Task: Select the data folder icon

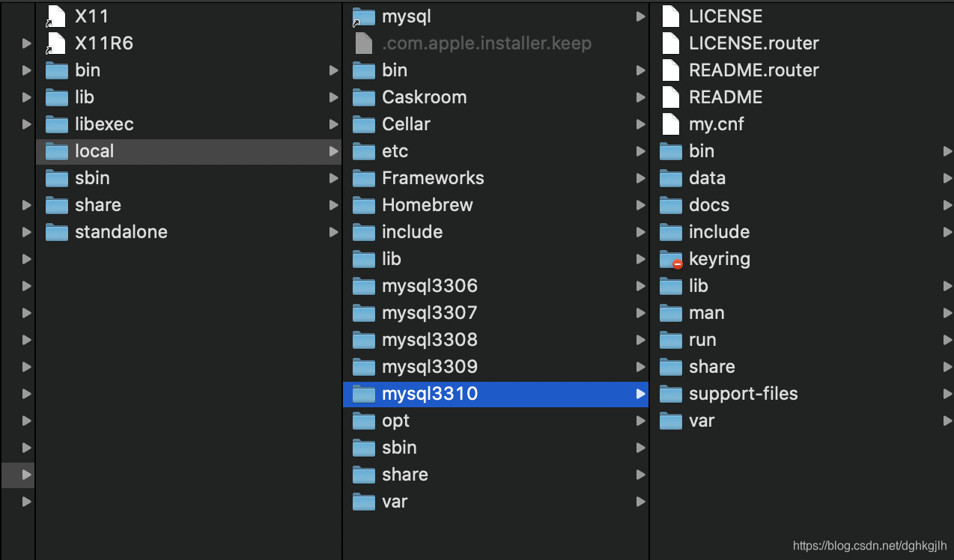Action: click(x=671, y=178)
